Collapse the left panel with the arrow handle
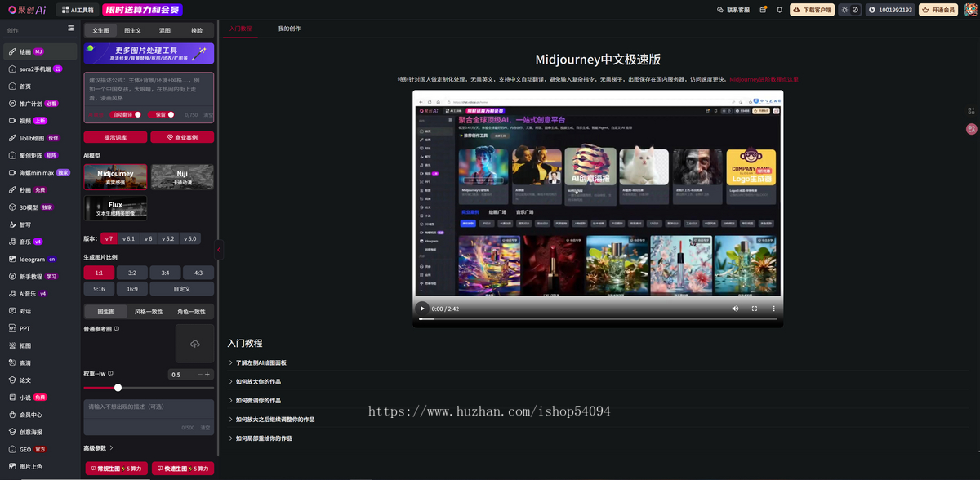 pos(219,250)
